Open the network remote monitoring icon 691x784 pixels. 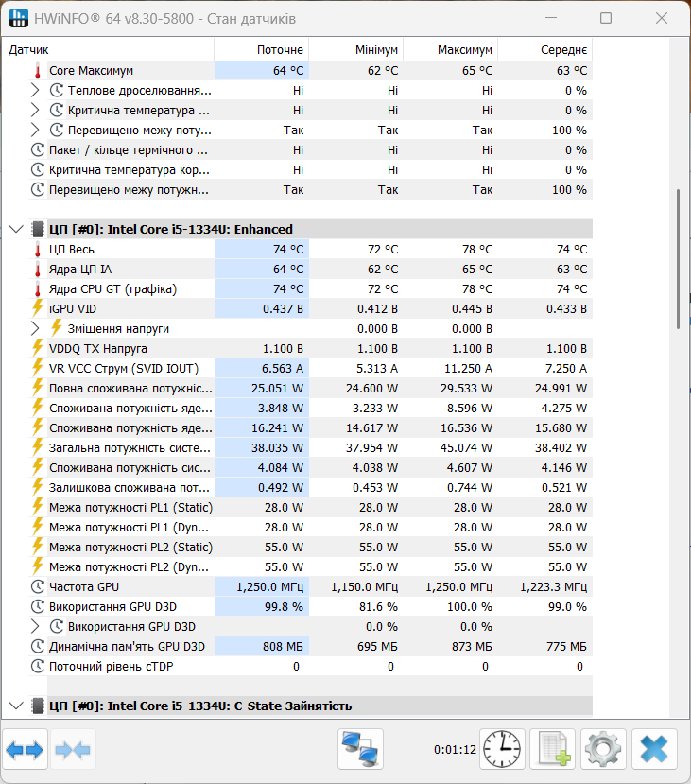pyautogui.click(x=360, y=749)
